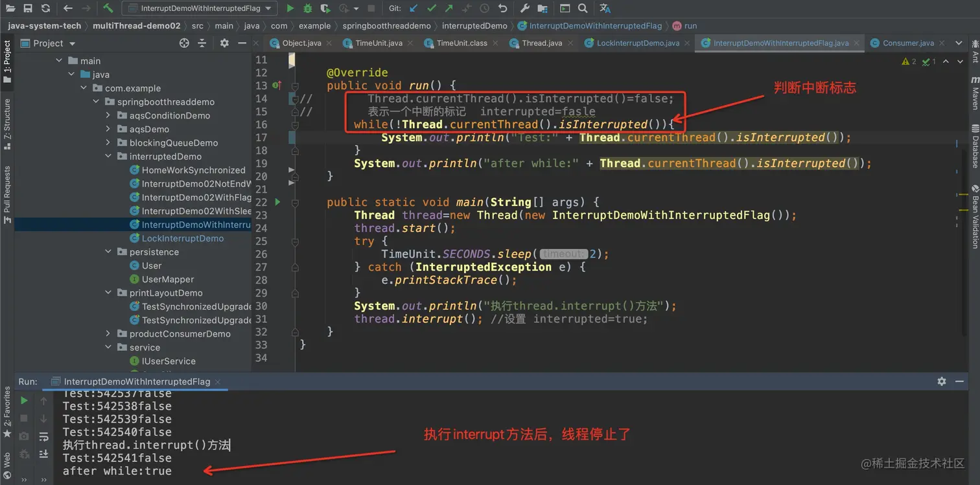
Task: Close the InterruptDemoWithInterruptedFlag run tab
Action: [218, 381]
